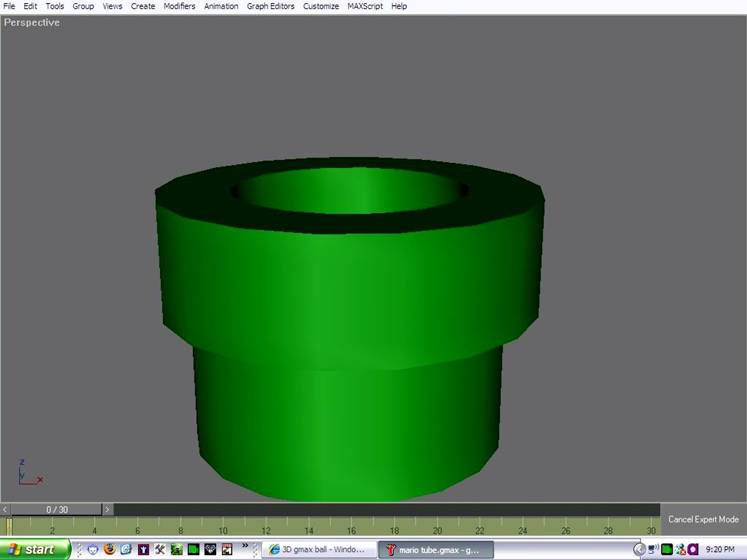
Task: Open the Graph Editors menu
Action: click(270, 6)
